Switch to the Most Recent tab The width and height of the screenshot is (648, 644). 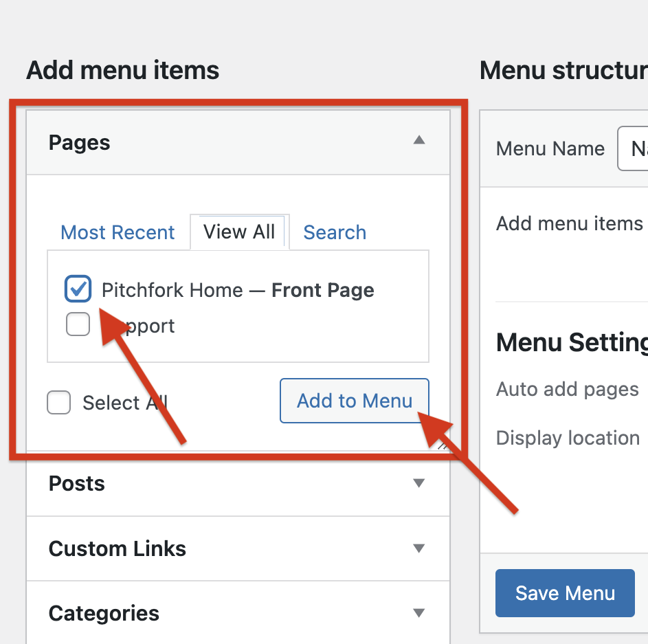click(x=118, y=232)
